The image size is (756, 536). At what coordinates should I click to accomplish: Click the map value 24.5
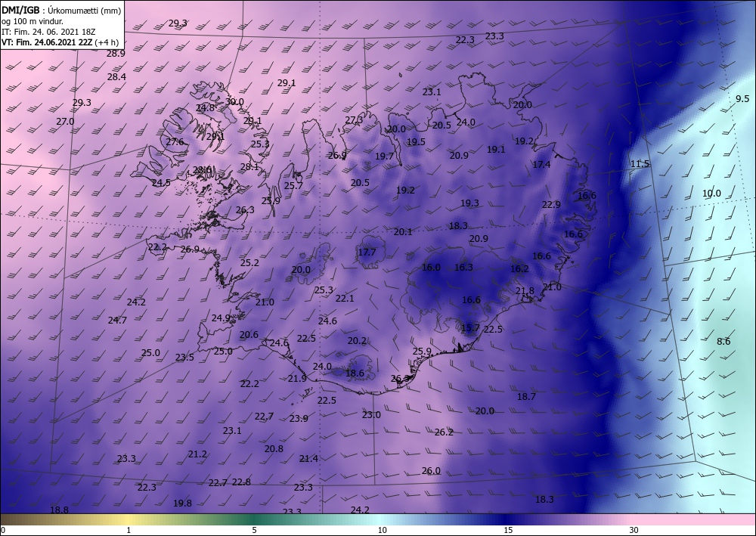point(161,183)
